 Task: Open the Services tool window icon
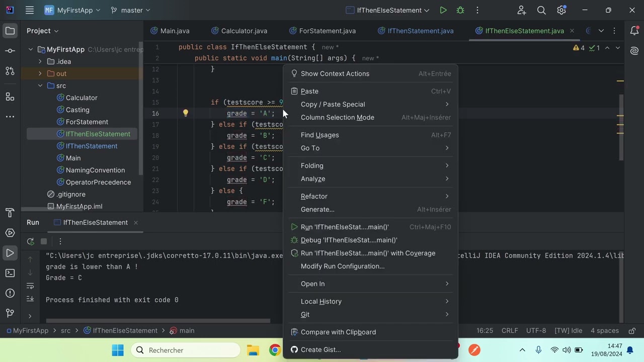click(x=10, y=233)
